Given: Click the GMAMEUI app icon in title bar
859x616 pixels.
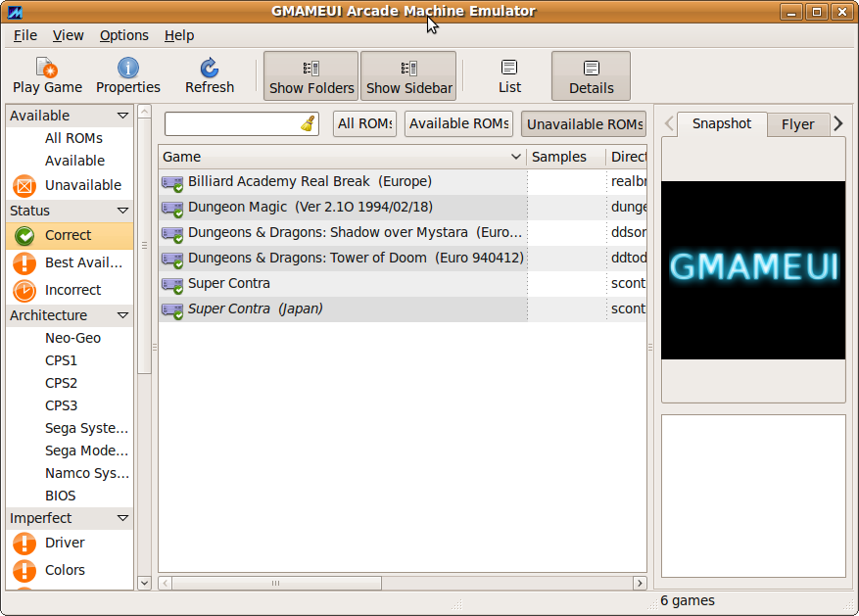Looking at the screenshot, I should click(x=15, y=12).
